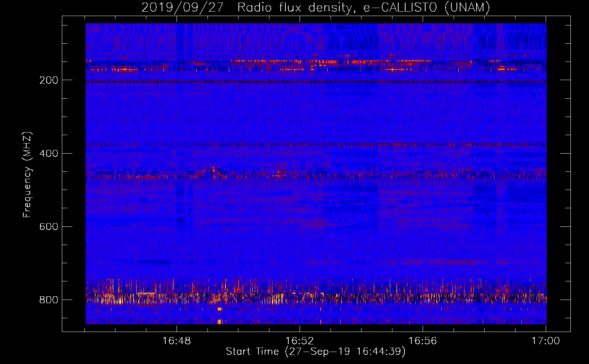Click the "400" frequency tick label
589x364 pixels.
(x=49, y=153)
